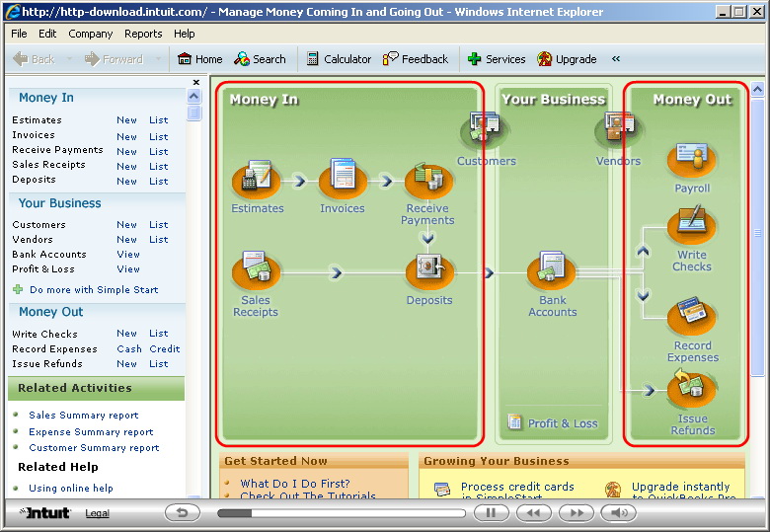Collapse toolbar with the double chevron

(616, 59)
